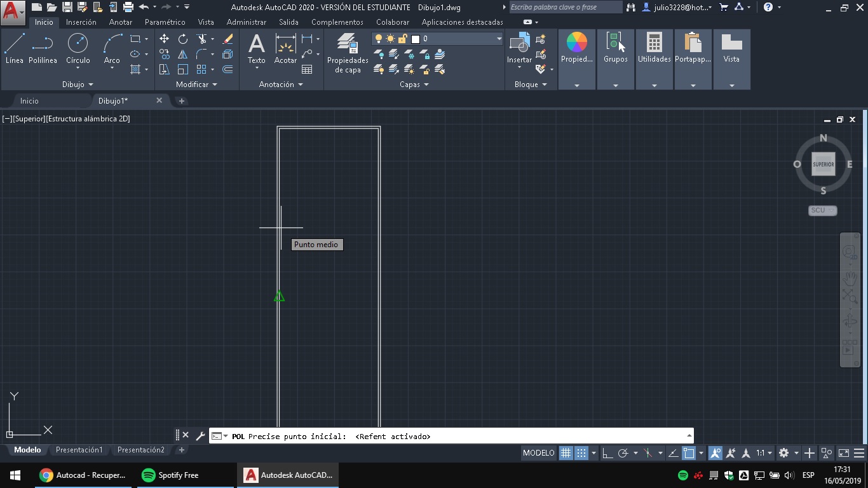Click the SUPERIOR face of ViewCube
This screenshot has width=868, height=488.
click(824, 165)
